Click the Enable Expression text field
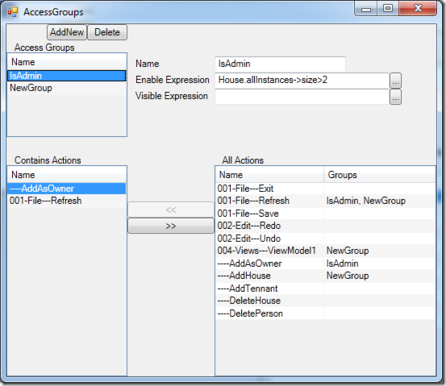Viewport: 446px width, 386px height. coord(302,80)
